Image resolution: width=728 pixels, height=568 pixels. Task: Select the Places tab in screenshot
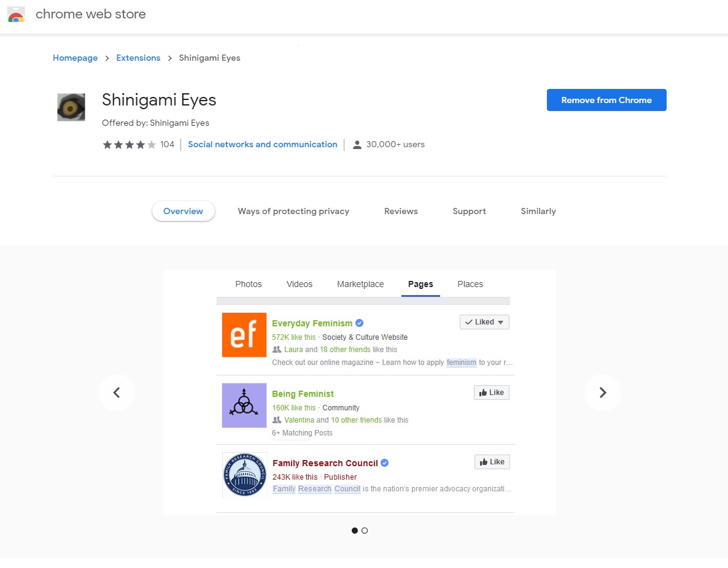tap(470, 284)
